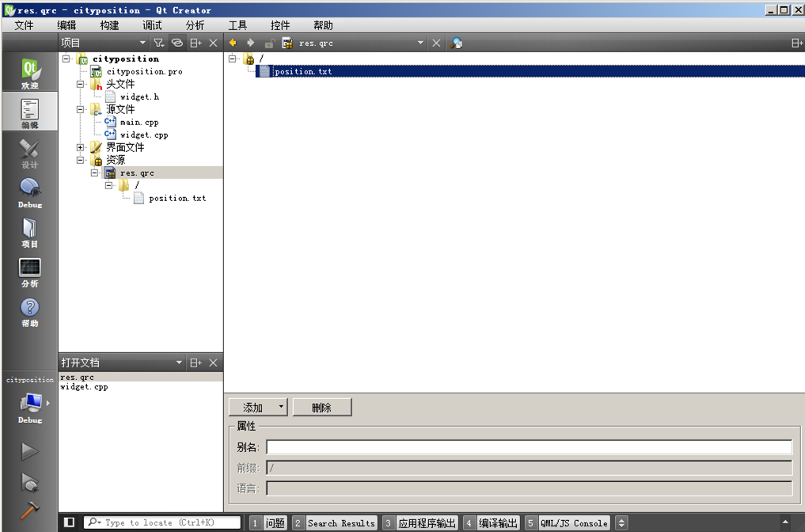Close the open documents panel

click(x=213, y=363)
